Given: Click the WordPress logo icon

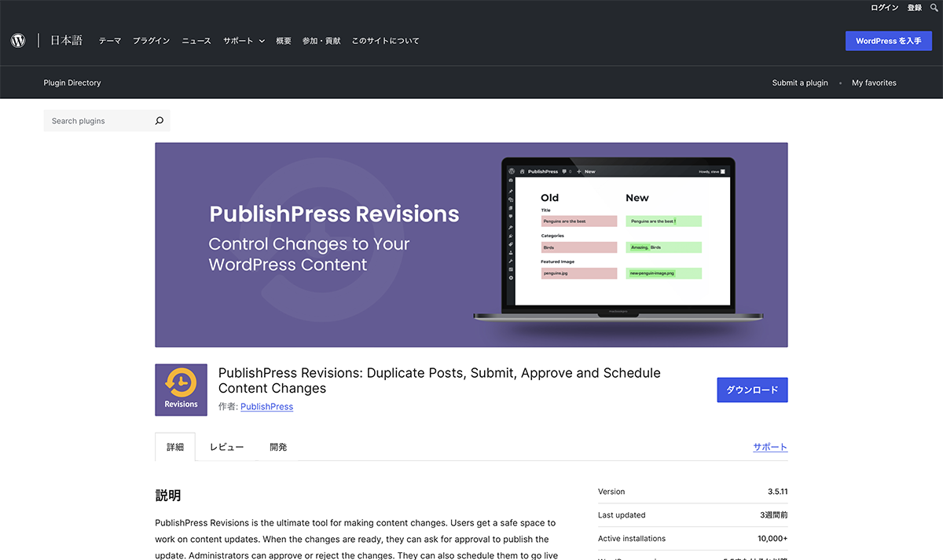Looking at the screenshot, I should [x=18, y=41].
